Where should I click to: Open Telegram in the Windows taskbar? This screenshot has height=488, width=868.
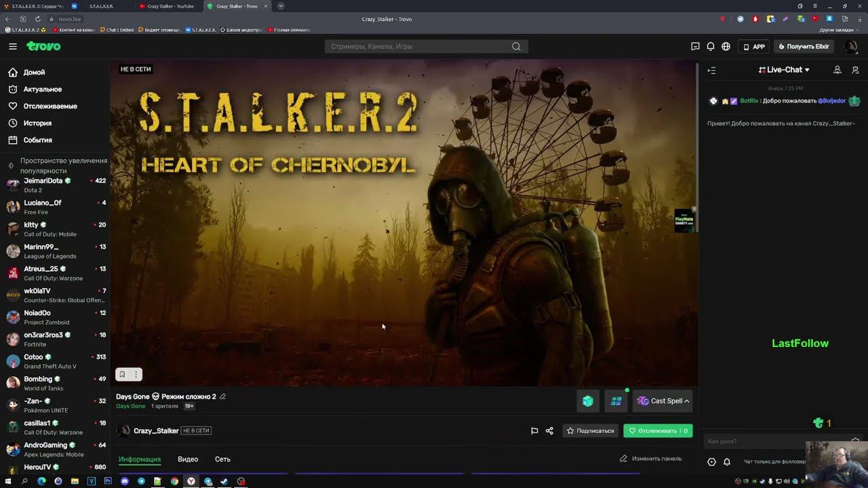click(x=141, y=481)
